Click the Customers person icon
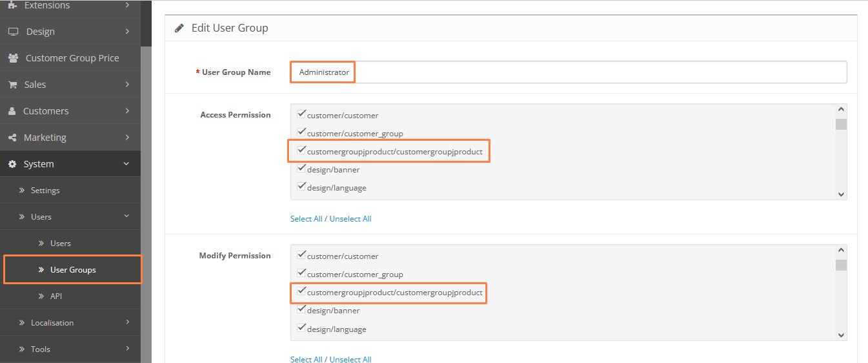This screenshot has width=868, height=363. click(x=12, y=111)
